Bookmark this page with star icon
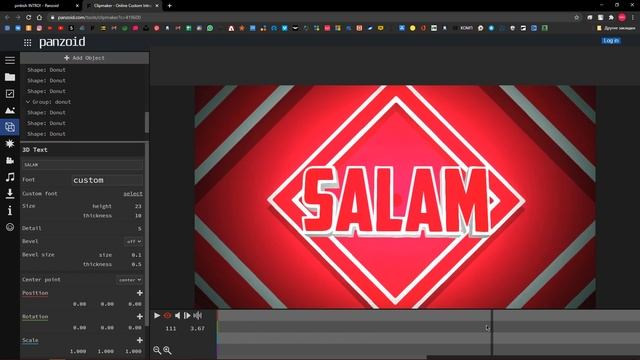The height and width of the screenshot is (360, 640). pyautogui.click(x=576, y=18)
